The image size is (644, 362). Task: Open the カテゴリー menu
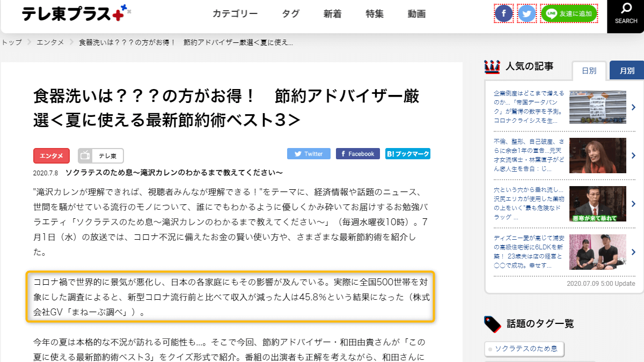point(235,14)
